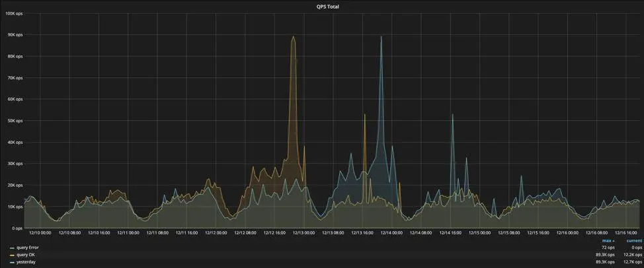This screenshot has width=644, height=268.
Task: Click yesterday's 12.7K ops current value
Action: 633,261
